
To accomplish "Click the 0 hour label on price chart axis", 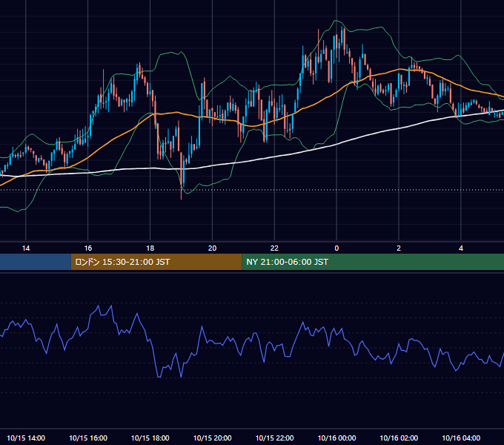I will pyautogui.click(x=336, y=248).
